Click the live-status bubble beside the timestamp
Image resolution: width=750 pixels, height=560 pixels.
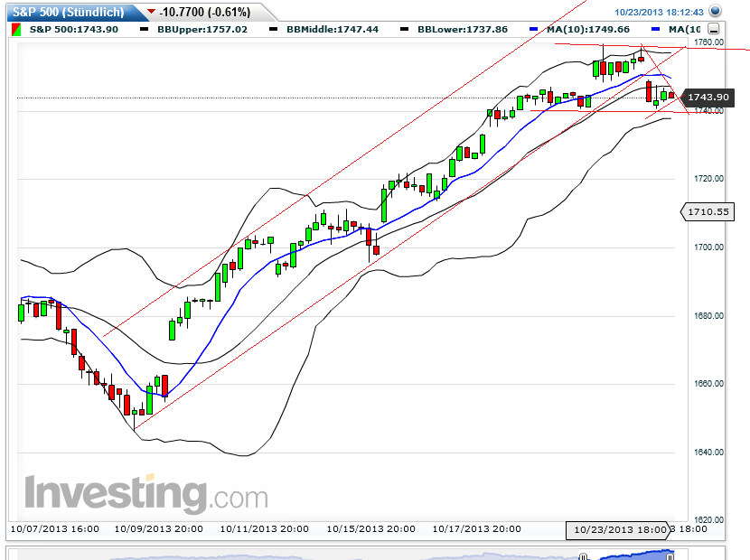[717, 12]
